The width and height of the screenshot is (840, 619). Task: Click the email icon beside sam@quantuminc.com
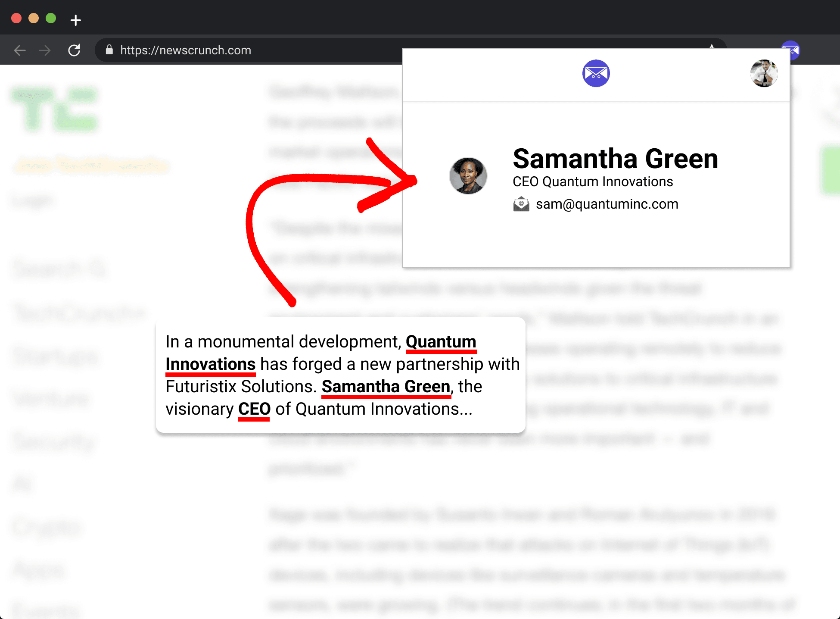click(521, 203)
